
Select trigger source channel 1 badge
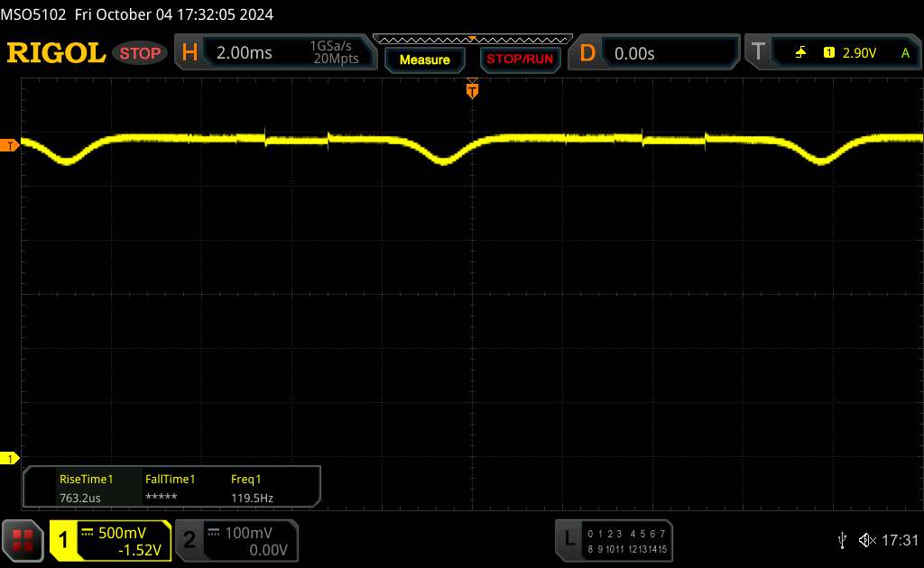tap(829, 53)
